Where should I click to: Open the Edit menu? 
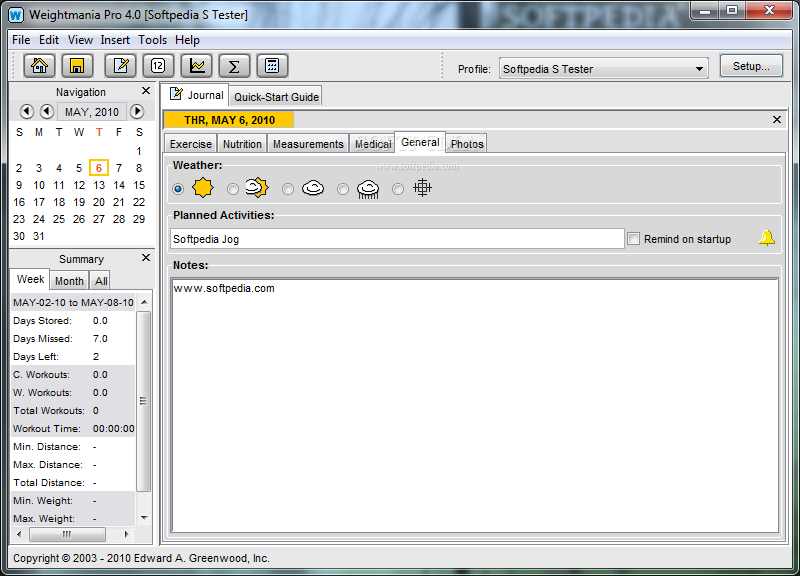(49, 40)
